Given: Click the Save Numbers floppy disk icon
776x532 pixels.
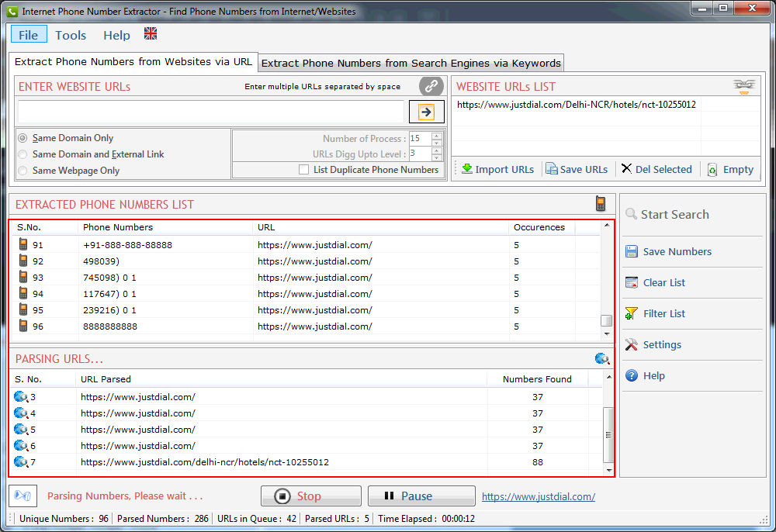Looking at the screenshot, I should 632,251.
